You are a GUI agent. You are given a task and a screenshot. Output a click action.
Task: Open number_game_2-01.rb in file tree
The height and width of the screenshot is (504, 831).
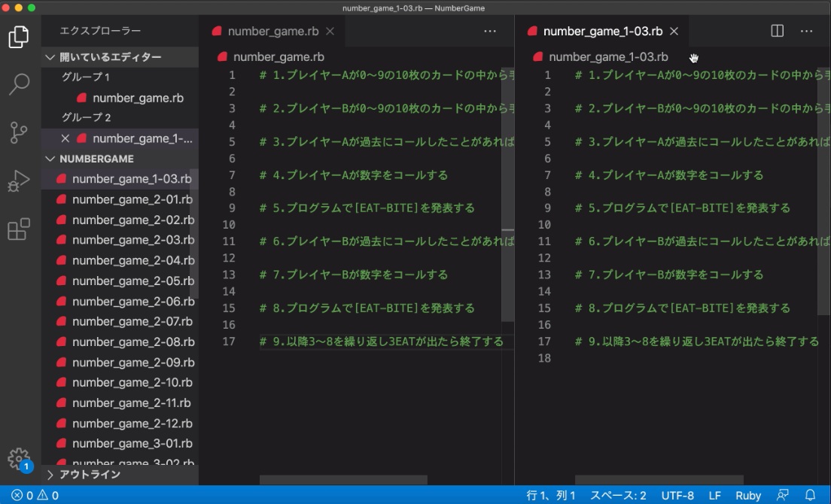click(120, 199)
